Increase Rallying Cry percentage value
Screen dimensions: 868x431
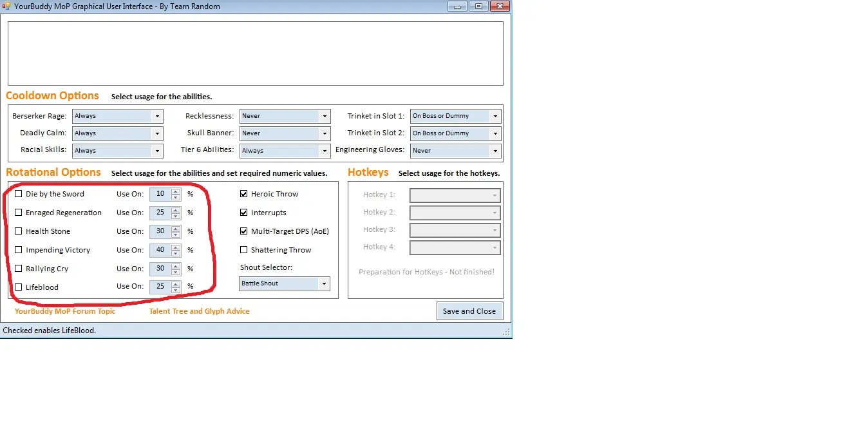176,266
